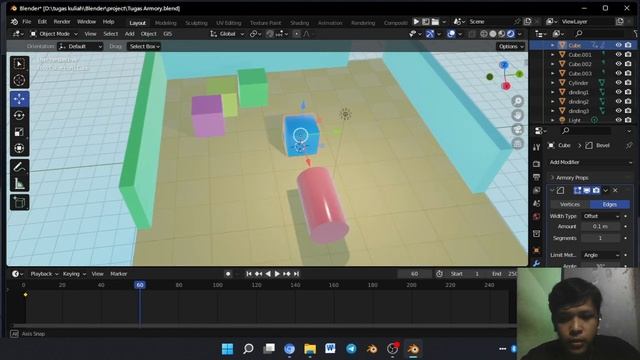The height and width of the screenshot is (360, 640).
Task: Hide Cube.001 in viewport via eye icon
Action: (x=618, y=54)
